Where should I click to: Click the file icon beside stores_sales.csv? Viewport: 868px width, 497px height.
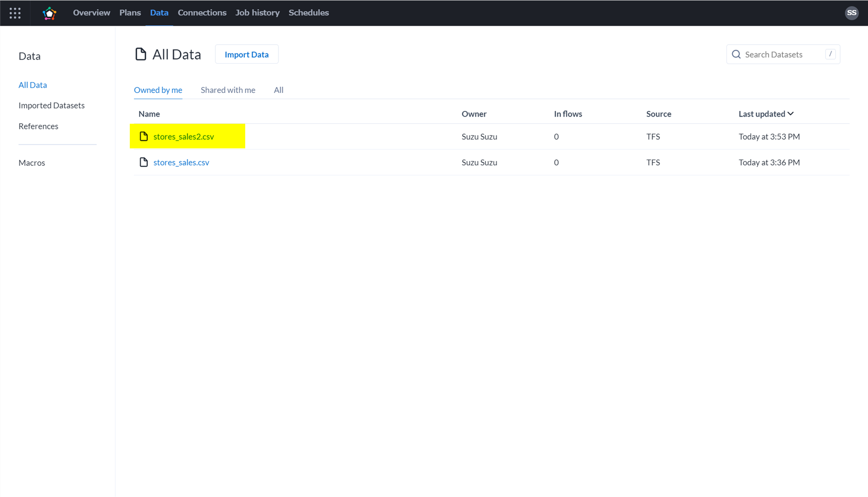[144, 162]
